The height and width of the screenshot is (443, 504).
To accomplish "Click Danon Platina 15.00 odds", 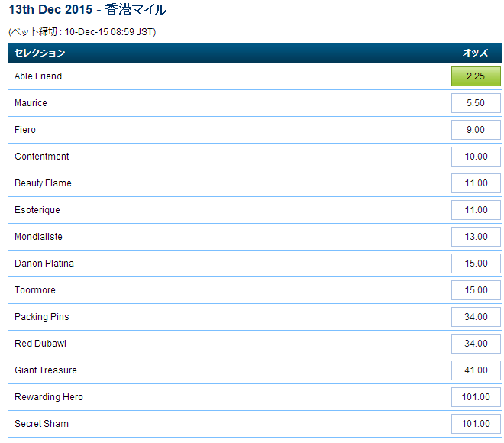I will coord(476,264).
